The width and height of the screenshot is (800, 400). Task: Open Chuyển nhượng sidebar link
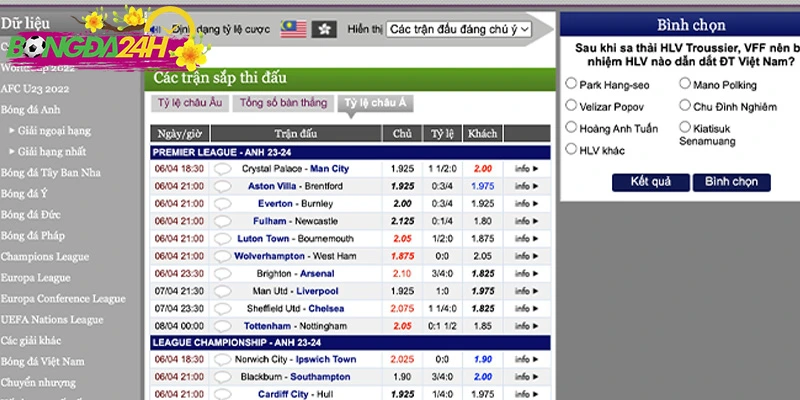(38, 383)
